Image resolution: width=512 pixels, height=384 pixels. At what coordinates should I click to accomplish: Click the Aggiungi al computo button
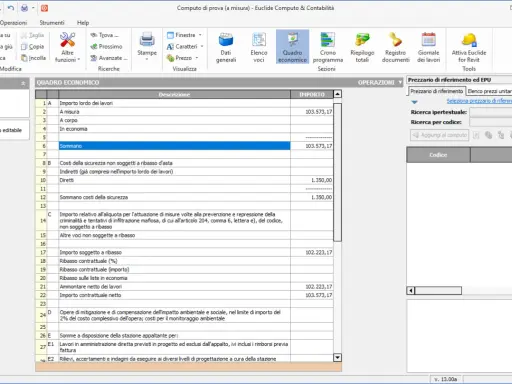coord(440,135)
